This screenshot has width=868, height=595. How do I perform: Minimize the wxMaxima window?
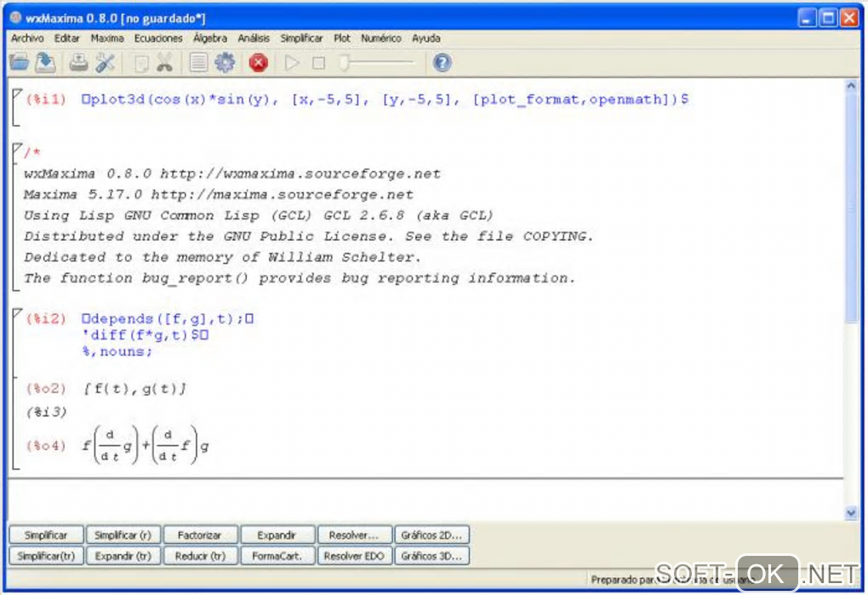coord(807,18)
